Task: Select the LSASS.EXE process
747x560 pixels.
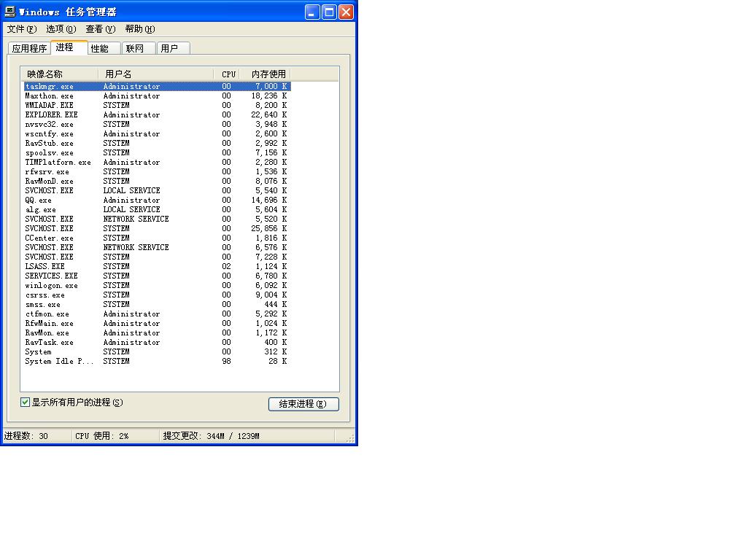Action: click(x=158, y=267)
